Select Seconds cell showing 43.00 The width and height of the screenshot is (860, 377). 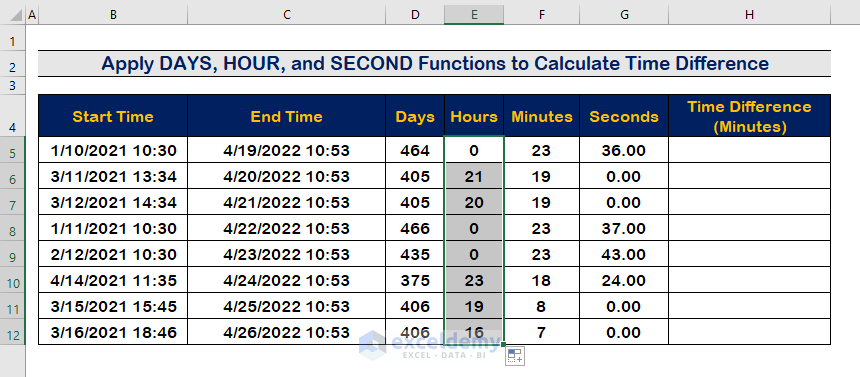coord(624,254)
